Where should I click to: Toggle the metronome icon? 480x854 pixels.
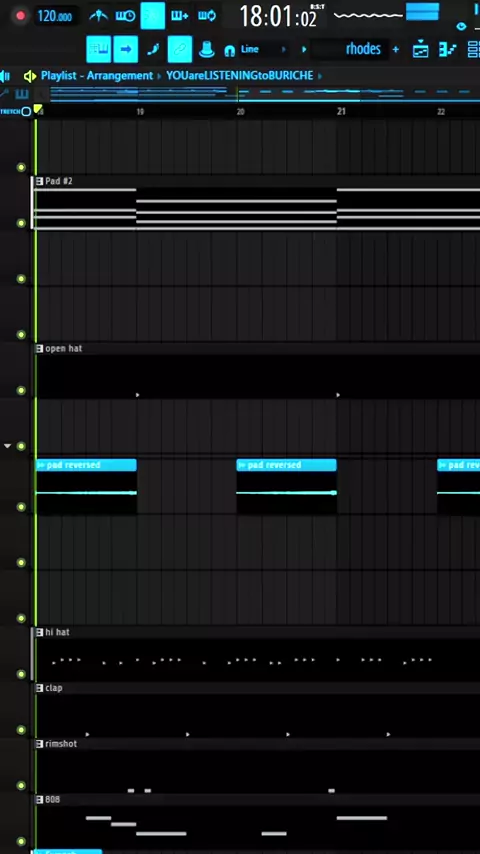pyautogui.click(x=98, y=16)
